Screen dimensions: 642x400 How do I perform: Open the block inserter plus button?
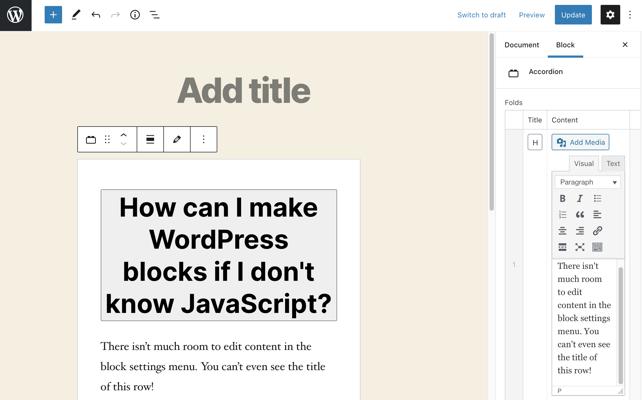(x=53, y=15)
